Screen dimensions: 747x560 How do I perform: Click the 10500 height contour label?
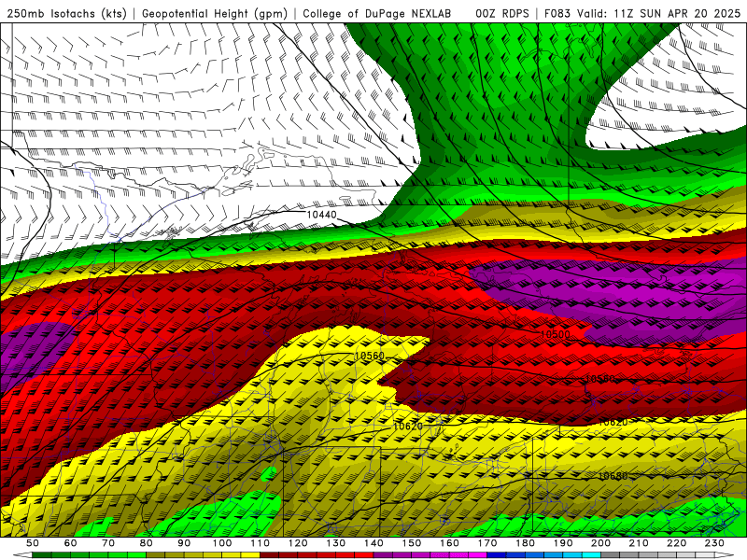click(555, 334)
